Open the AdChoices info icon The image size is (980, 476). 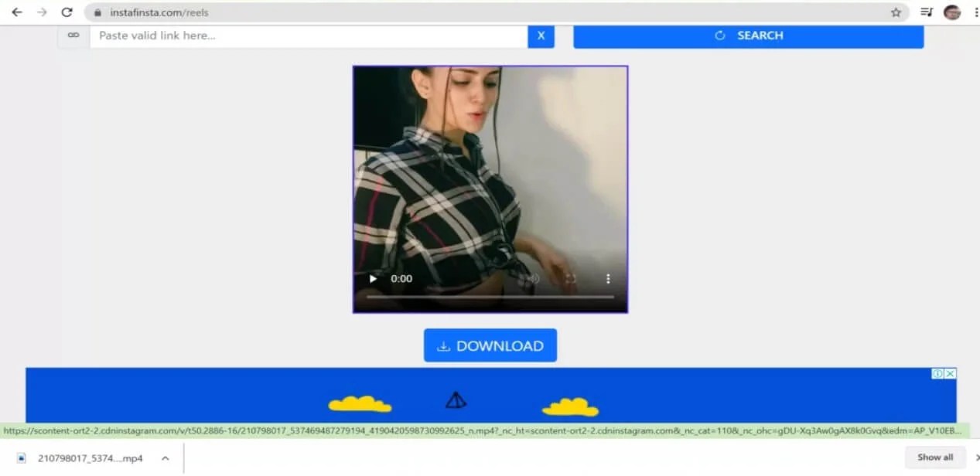(x=937, y=374)
